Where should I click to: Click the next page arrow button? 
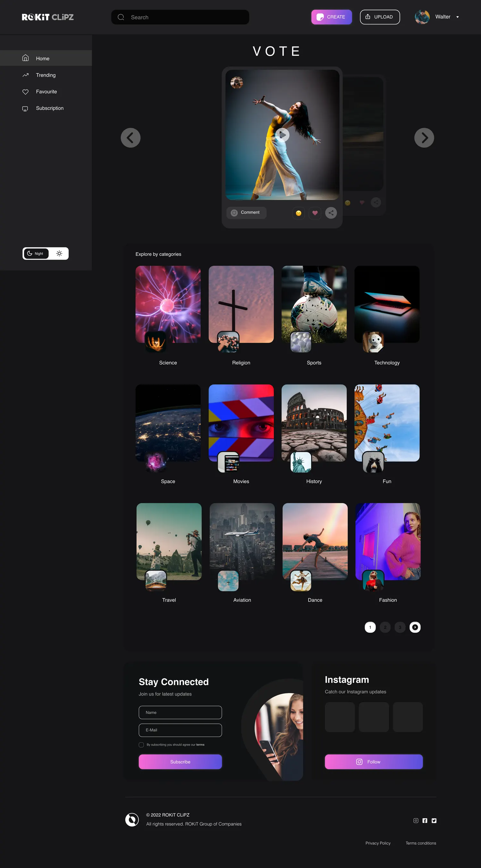click(x=415, y=627)
